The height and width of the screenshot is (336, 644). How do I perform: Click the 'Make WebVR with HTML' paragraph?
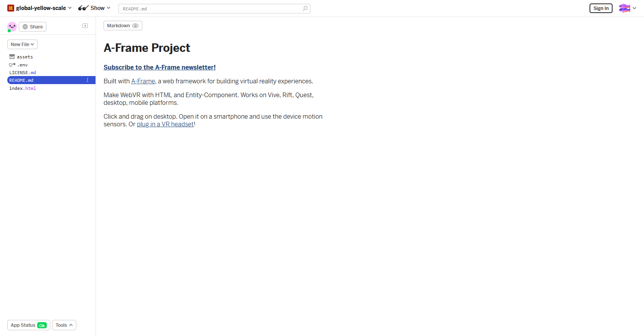click(209, 99)
